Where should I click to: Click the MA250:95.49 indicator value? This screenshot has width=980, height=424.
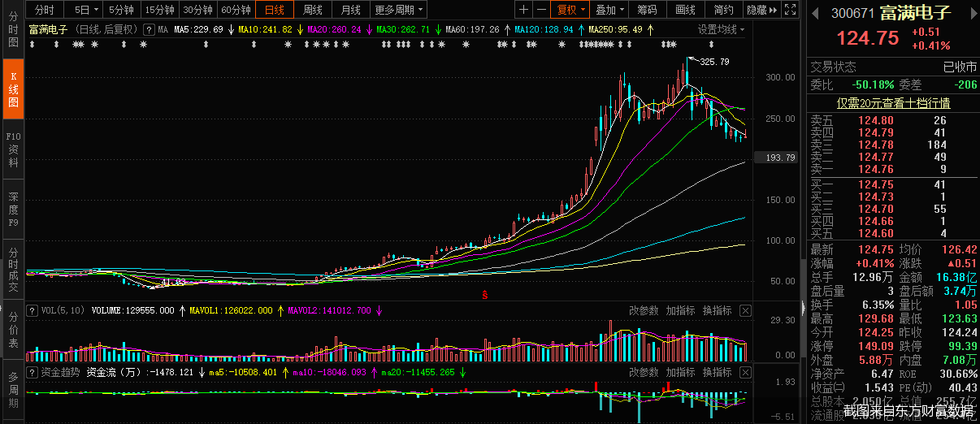point(615,29)
